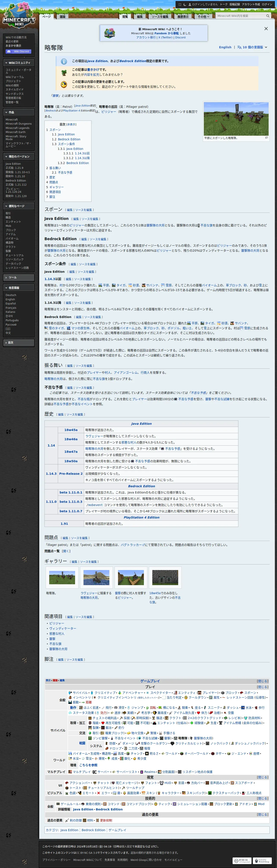Viewport: 277px width, 868px height.
Task: Hide the table of contents via 非表示
Action: (71, 124)
